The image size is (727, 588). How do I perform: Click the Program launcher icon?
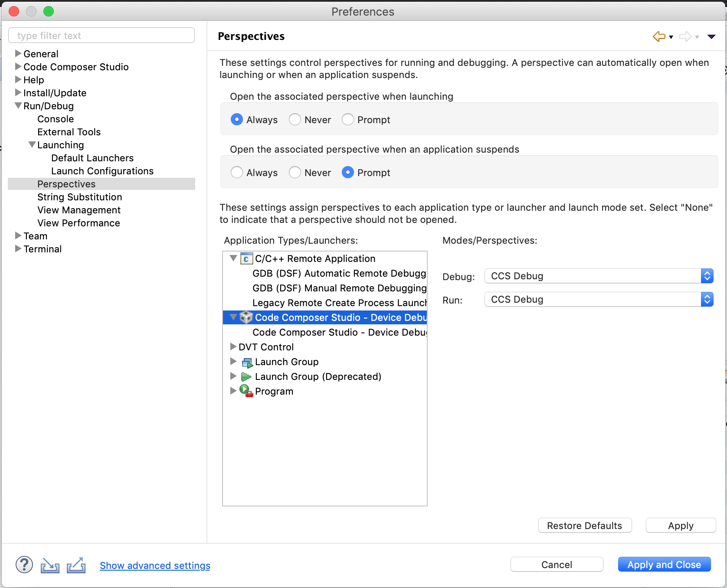(246, 391)
